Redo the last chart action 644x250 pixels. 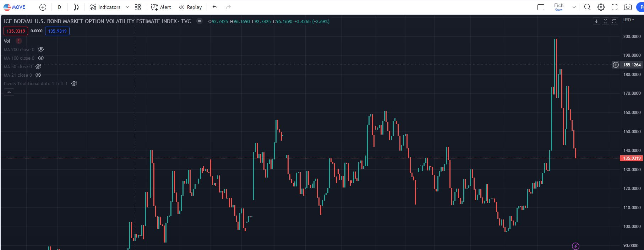[228, 7]
